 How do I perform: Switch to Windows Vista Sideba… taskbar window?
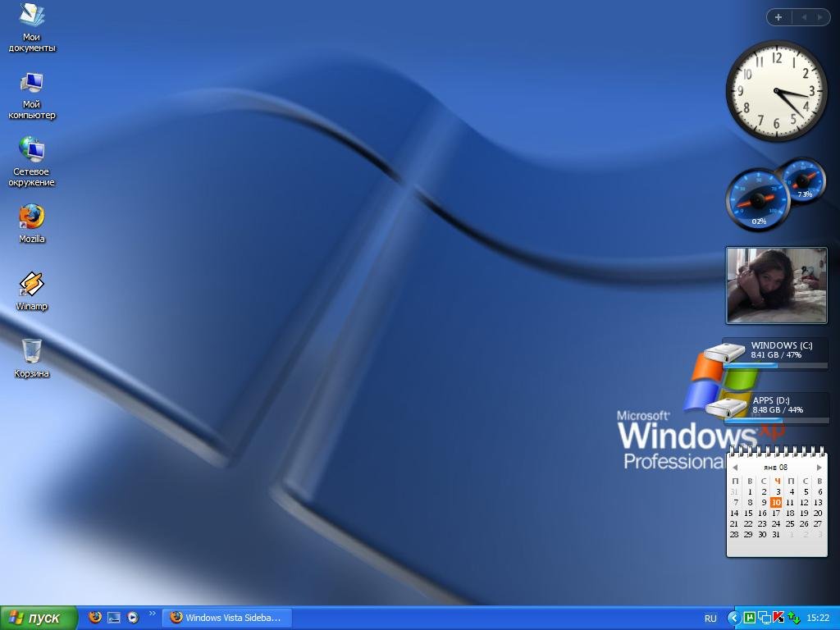[x=226, y=618]
